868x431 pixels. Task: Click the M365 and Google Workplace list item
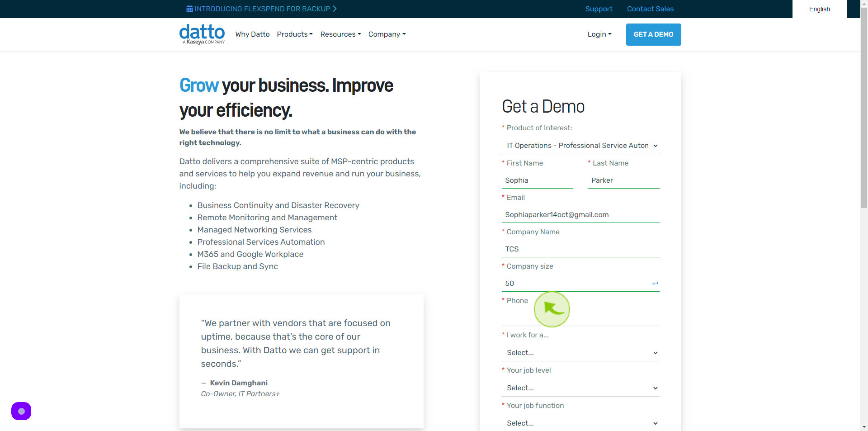(x=250, y=254)
